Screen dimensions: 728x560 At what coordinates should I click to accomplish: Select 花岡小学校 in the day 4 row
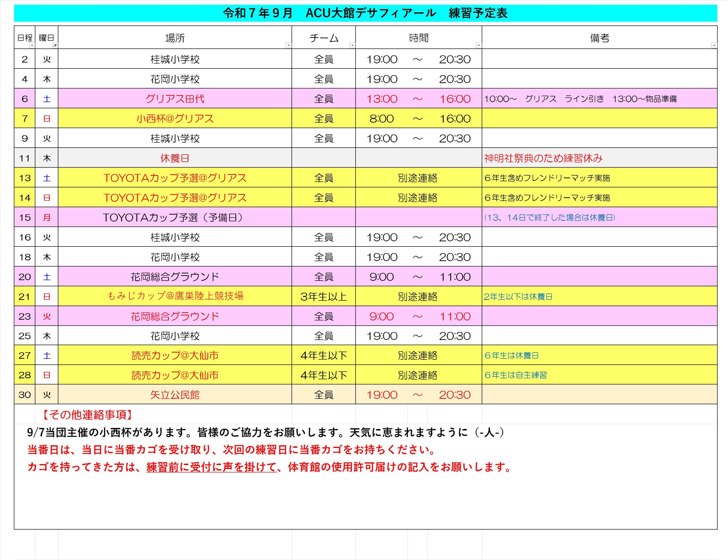click(175, 79)
